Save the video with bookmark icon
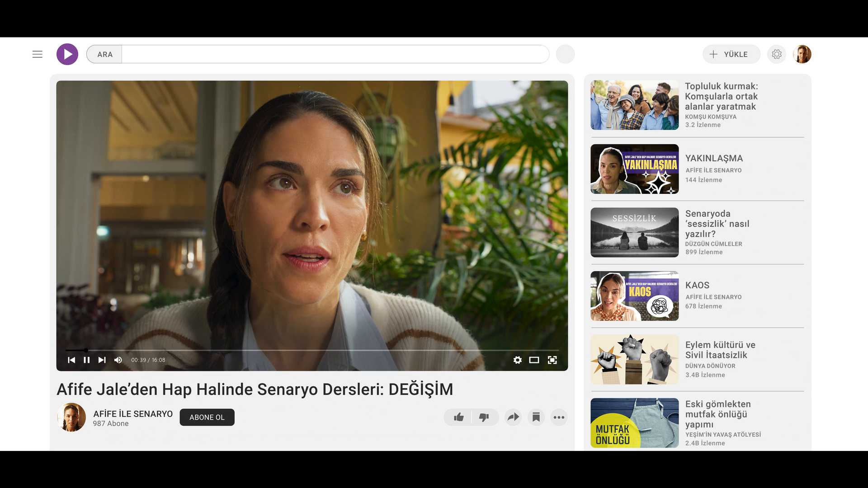The image size is (868, 488). coord(536,417)
